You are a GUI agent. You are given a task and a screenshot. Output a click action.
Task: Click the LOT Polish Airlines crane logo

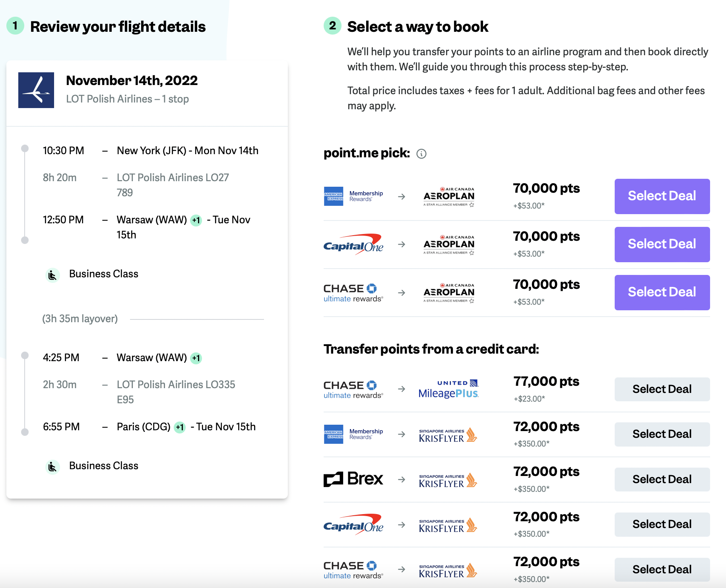(x=36, y=90)
